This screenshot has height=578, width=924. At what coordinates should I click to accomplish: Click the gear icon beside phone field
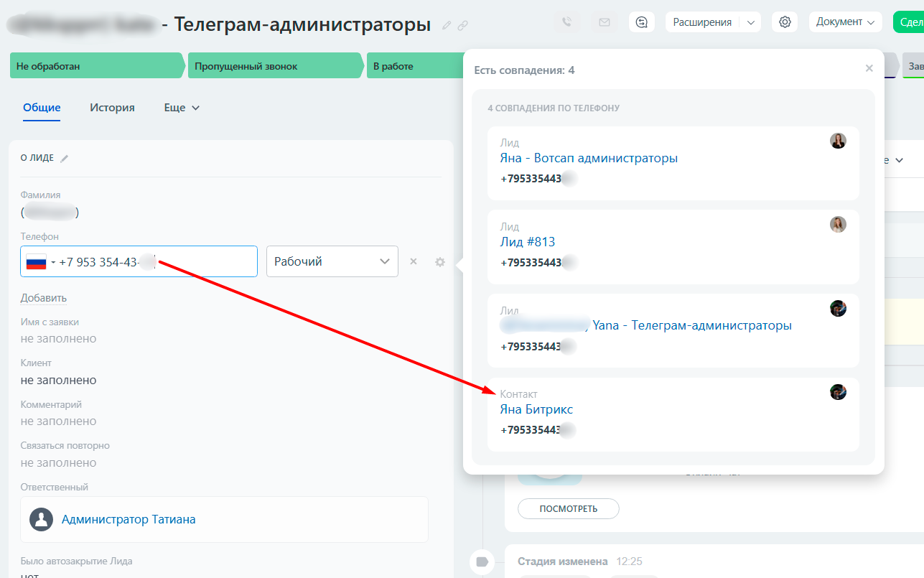click(440, 262)
